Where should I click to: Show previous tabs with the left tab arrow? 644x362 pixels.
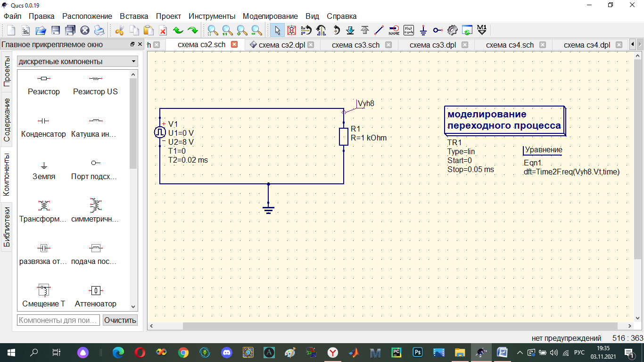point(633,45)
